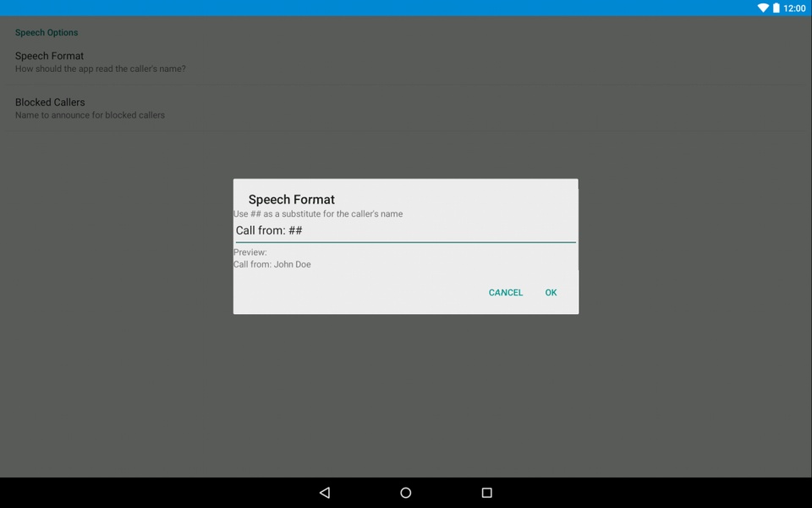The height and width of the screenshot is (508, 812).
Task: Tap the 12:00 clock in the status bar
Action: (794, 8)
